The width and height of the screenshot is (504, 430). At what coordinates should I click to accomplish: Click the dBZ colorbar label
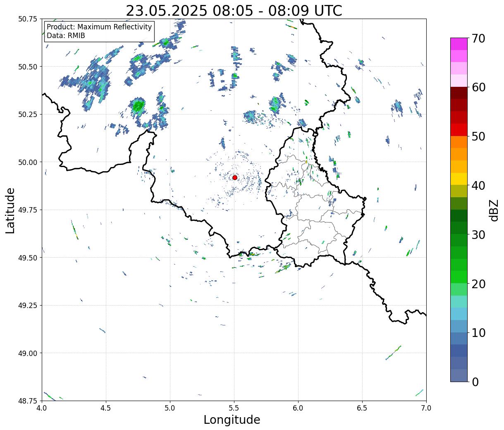point(494,210)
